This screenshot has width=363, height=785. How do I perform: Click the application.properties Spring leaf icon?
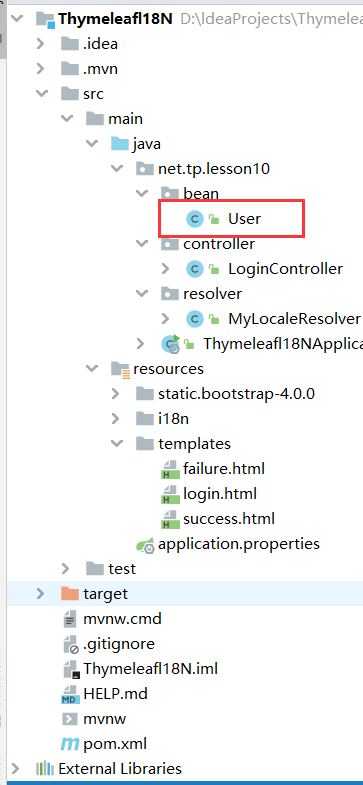coord(145,544)
